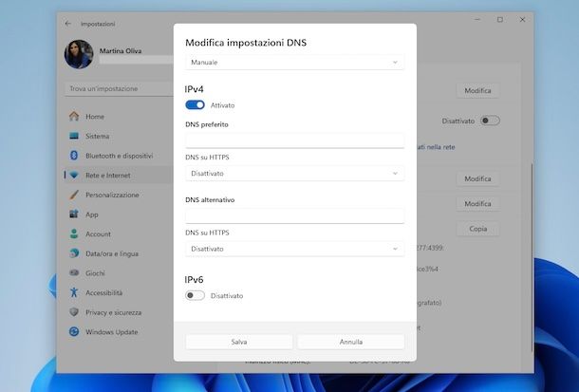
Task: Click the topmost Modifica button
Action: [477, 90]
